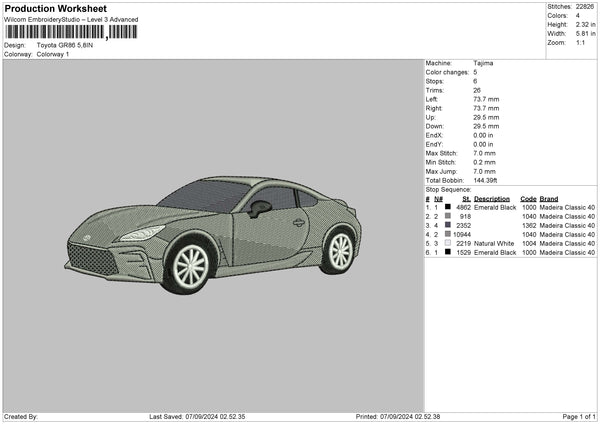
Task: Click the Brand column header
Action: click(x=550, y=198)
